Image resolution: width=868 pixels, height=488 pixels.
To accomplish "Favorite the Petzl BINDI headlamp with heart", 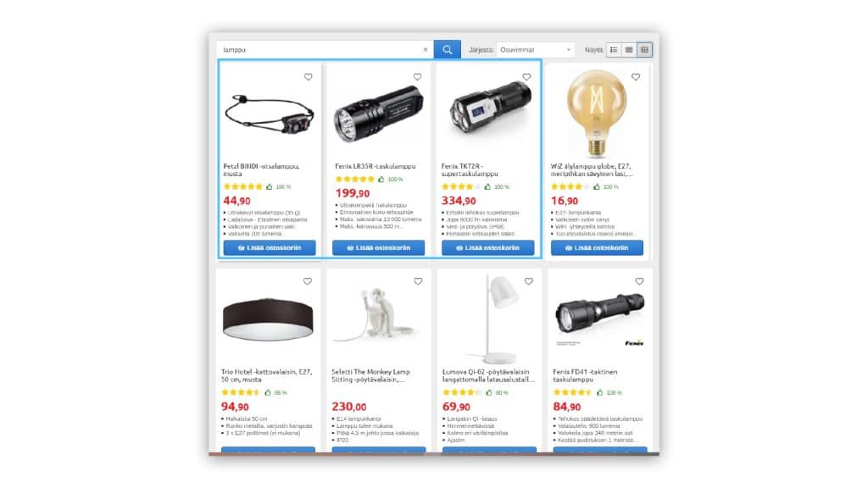I will [x=309, y=77].
